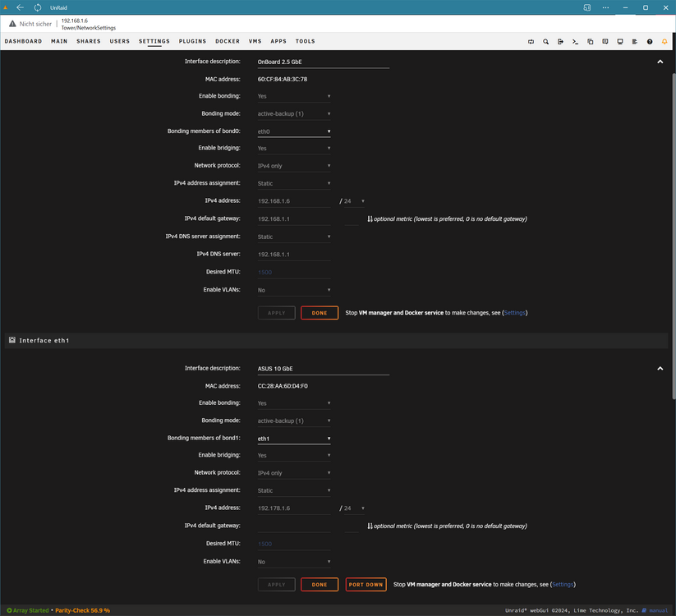Click the eth0 Done button

(320, 313)
